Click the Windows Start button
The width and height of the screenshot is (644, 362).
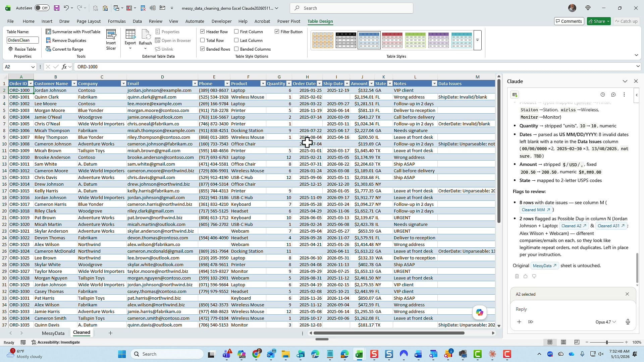coord(122,354)
